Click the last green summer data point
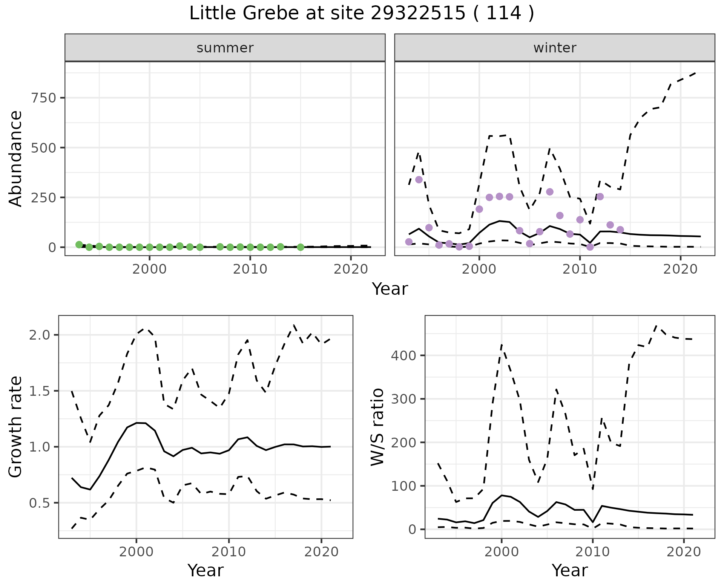The height and width of the screenshot is (588, 724). 301,247
